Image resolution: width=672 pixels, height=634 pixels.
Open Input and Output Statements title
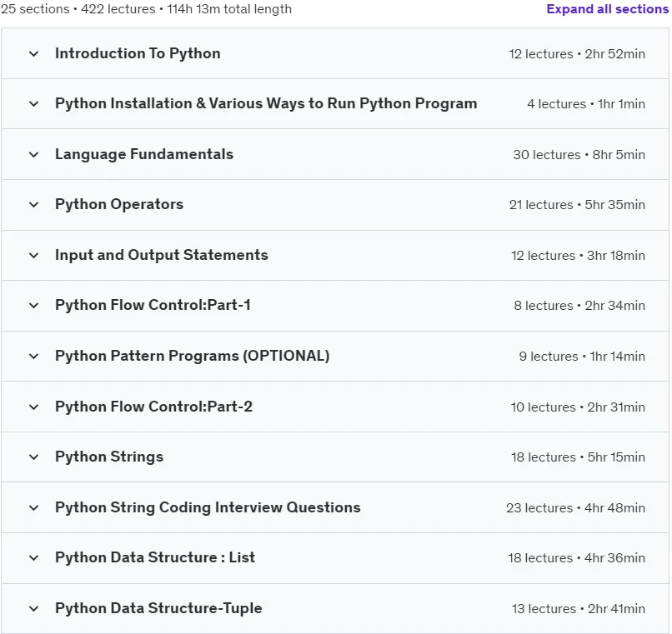[162, 255]
